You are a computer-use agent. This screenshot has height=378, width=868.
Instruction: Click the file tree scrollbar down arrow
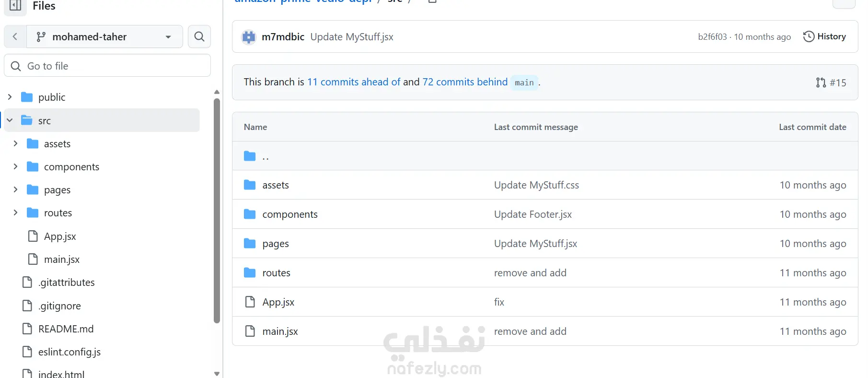(217, 373)
